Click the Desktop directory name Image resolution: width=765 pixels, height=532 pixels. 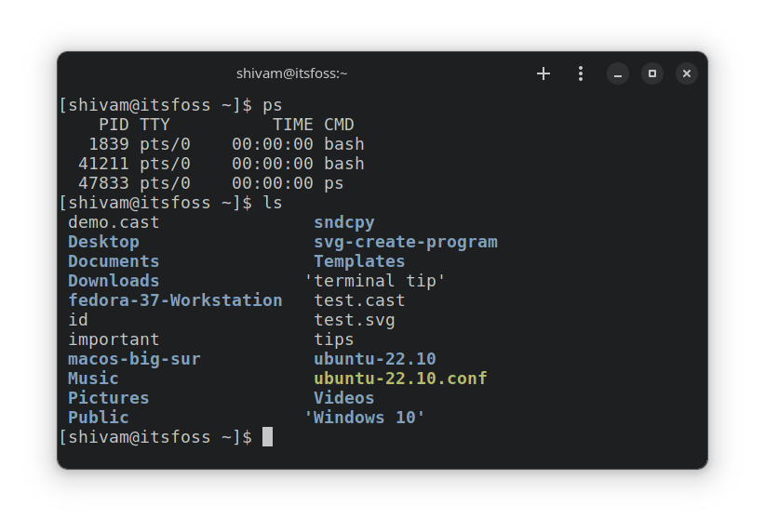103,242
